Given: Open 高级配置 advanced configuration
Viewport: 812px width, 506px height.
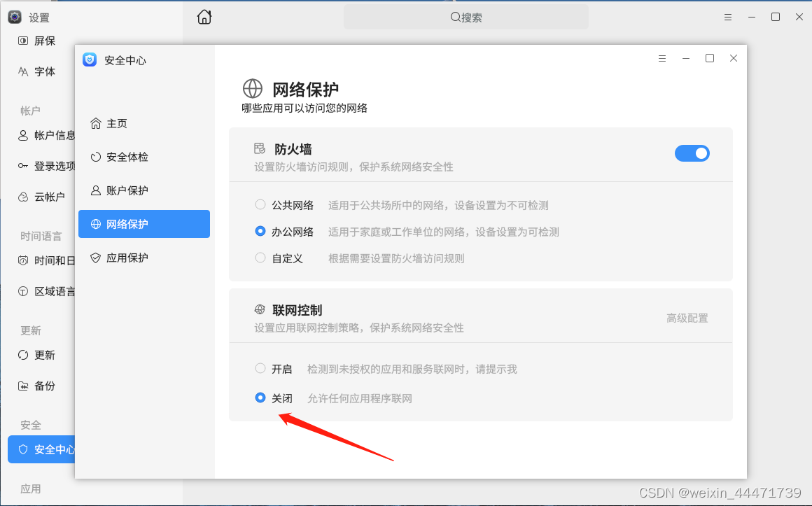Looking at the screenshot, I should (x=687, y=317).
